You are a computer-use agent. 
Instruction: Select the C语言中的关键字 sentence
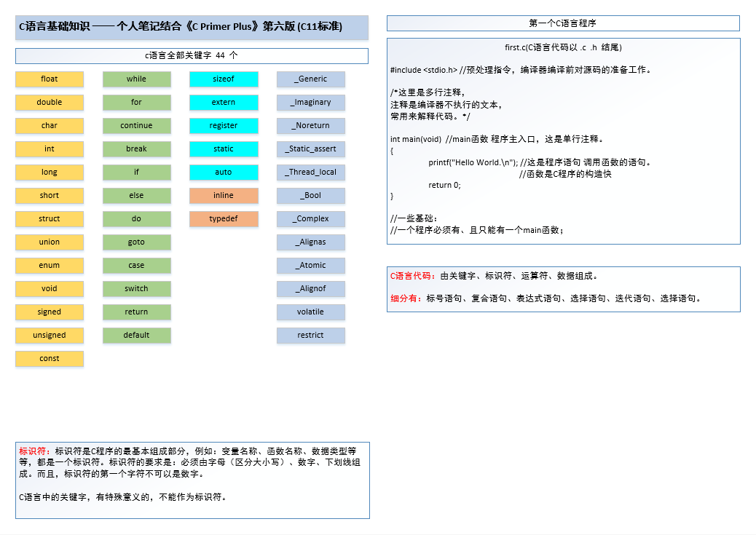[123, 497]
